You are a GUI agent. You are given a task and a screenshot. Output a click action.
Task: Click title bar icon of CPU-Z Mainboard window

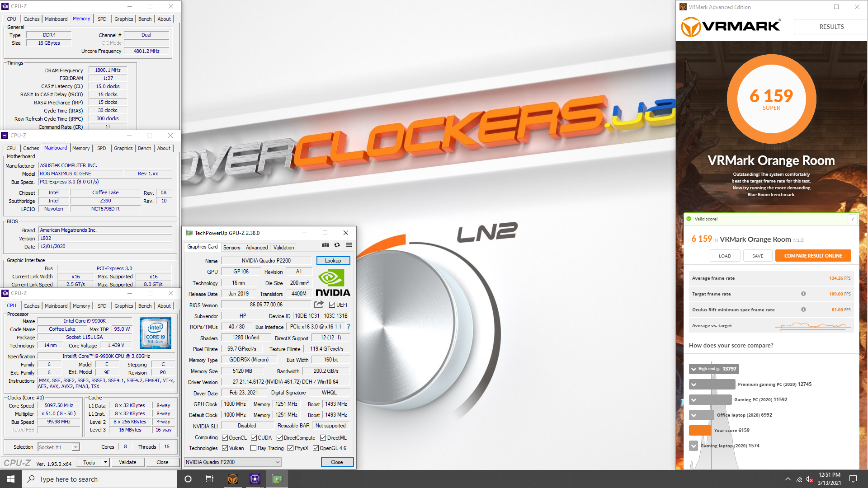point(5,136)
